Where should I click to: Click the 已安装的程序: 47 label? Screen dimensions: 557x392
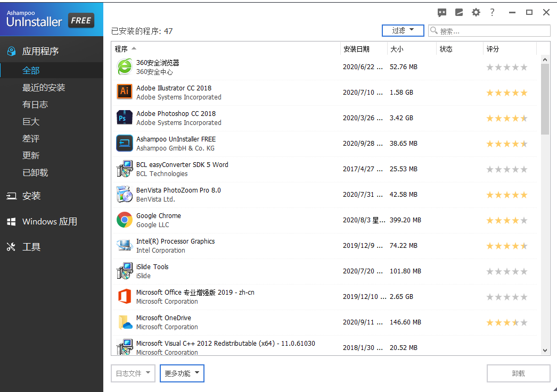tap(142, 31)
